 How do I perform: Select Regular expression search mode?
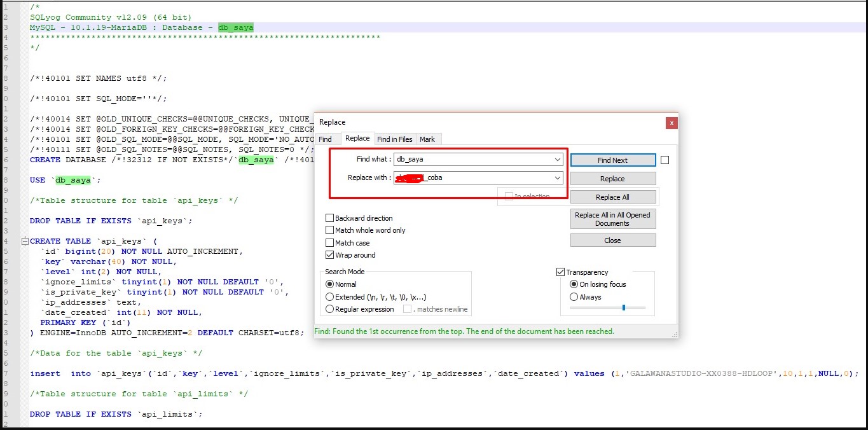(329, 309)
